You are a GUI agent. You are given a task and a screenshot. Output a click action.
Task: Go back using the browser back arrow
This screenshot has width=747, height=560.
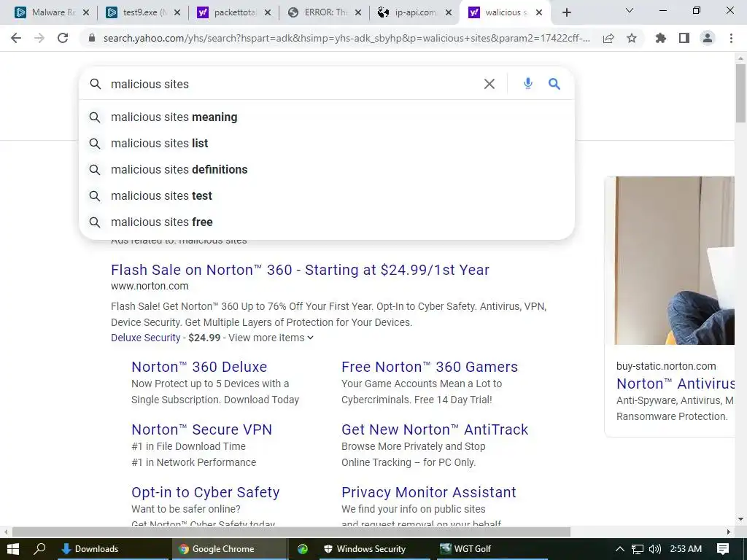click(16, 38)
